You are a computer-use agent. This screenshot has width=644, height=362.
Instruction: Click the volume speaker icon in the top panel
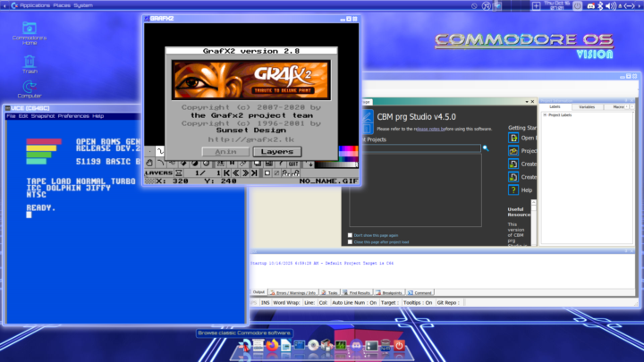(611, 5)
